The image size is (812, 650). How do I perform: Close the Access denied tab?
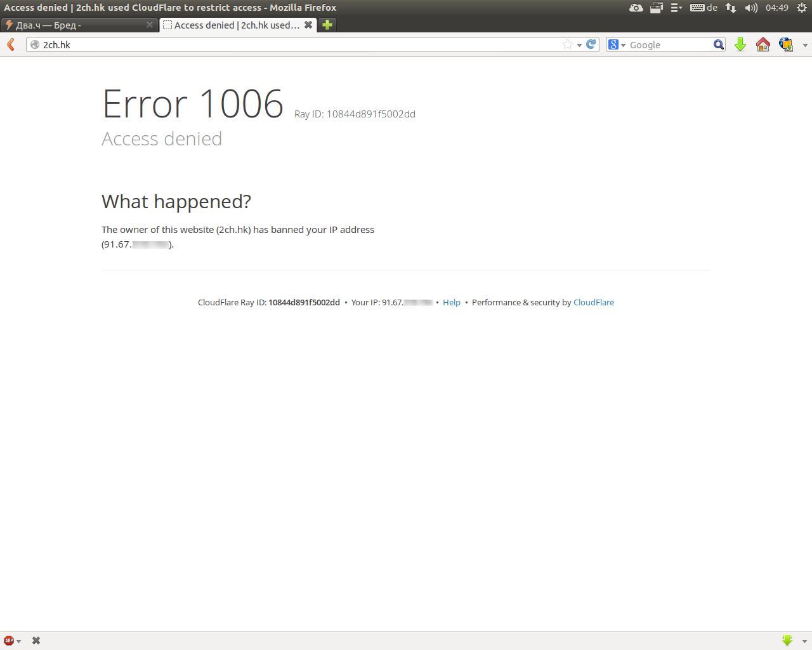308,25
